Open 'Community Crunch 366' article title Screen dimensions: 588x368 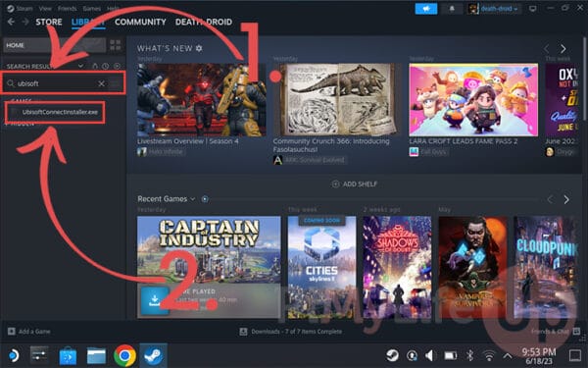[x=331, y=145]
